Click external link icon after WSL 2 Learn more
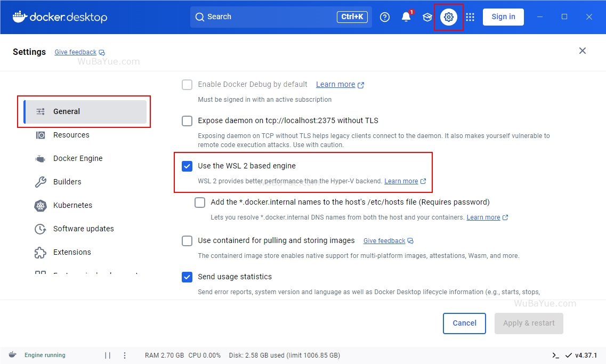The image size is (606, 364). (x=423, y=181)
